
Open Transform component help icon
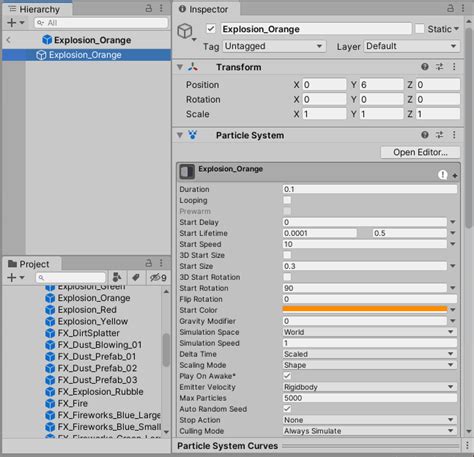425,67
